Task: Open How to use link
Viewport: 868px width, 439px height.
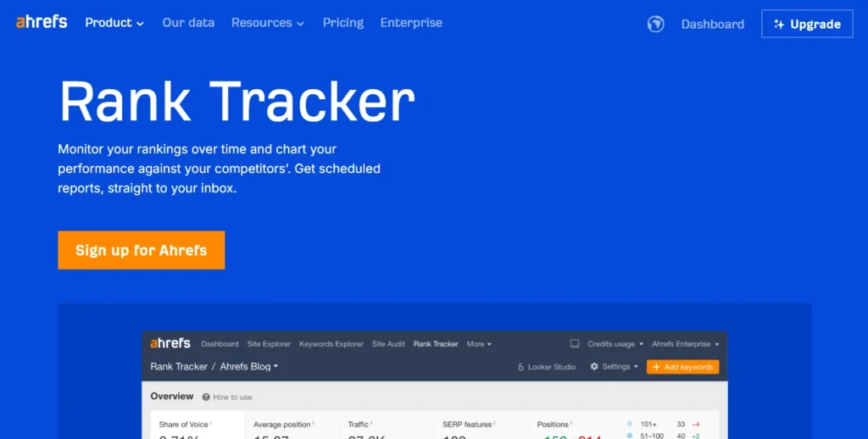Action: [x=232, y=397]
